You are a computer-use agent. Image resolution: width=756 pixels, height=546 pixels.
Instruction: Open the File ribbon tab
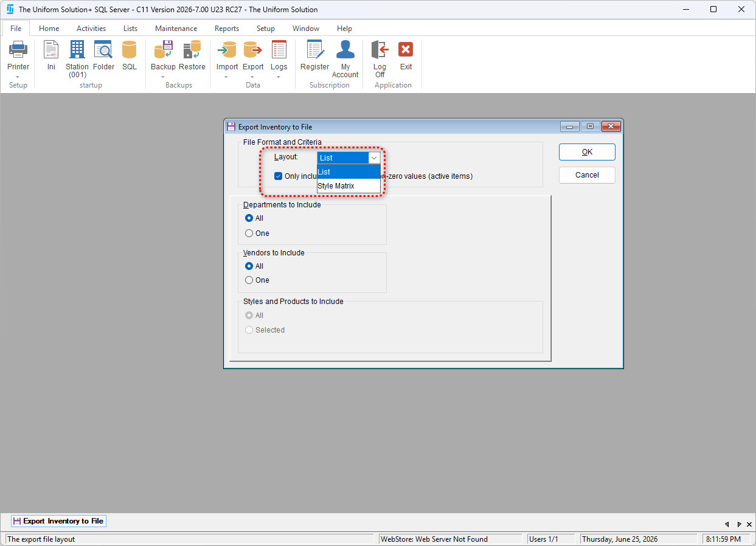coord(16,28)
